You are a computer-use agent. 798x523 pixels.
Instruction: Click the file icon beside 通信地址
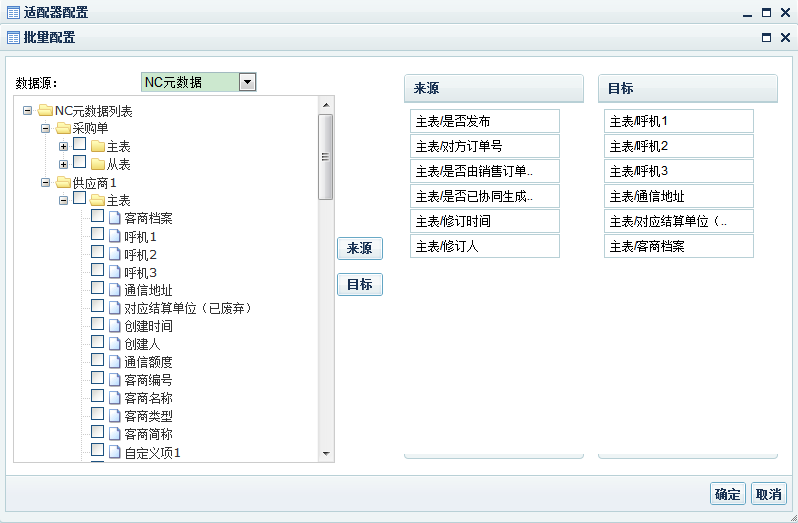pyautogui.click(x=115, y=290)
